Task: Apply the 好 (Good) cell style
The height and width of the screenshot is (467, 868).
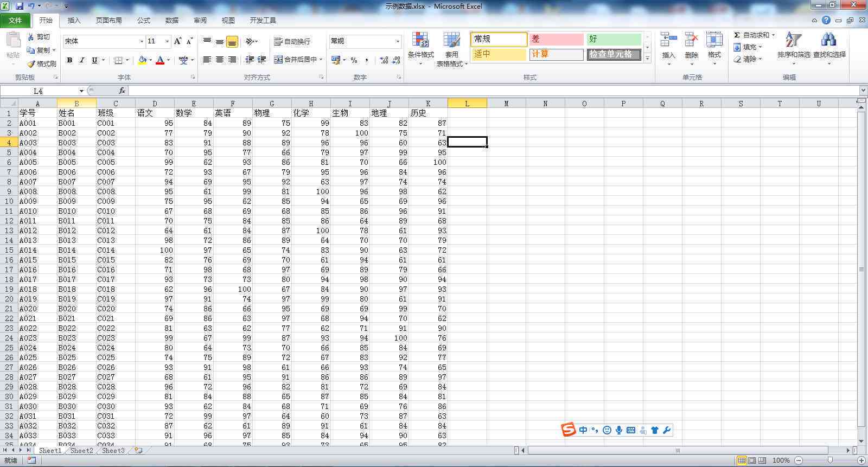Action: [614, 39]
